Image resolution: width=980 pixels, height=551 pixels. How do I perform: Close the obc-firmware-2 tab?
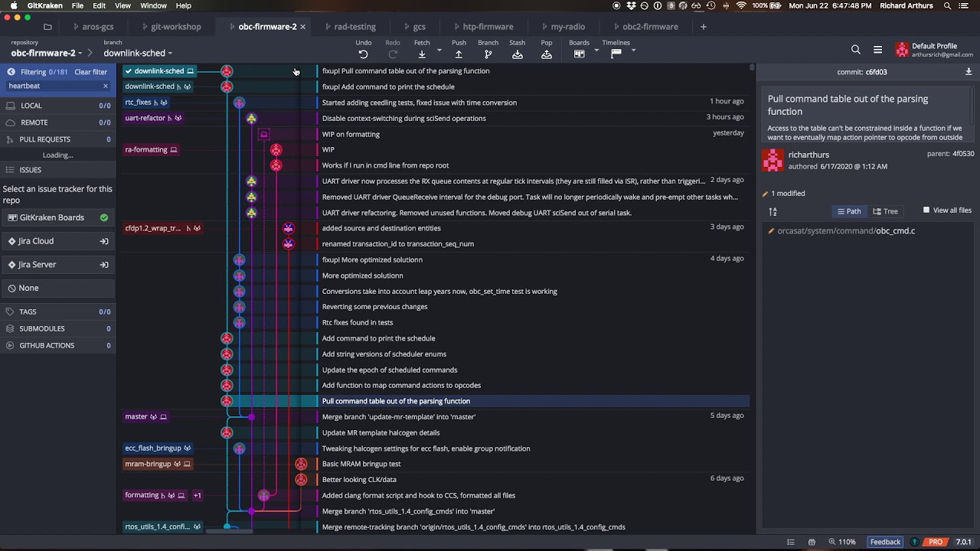(x=302, y=27)
